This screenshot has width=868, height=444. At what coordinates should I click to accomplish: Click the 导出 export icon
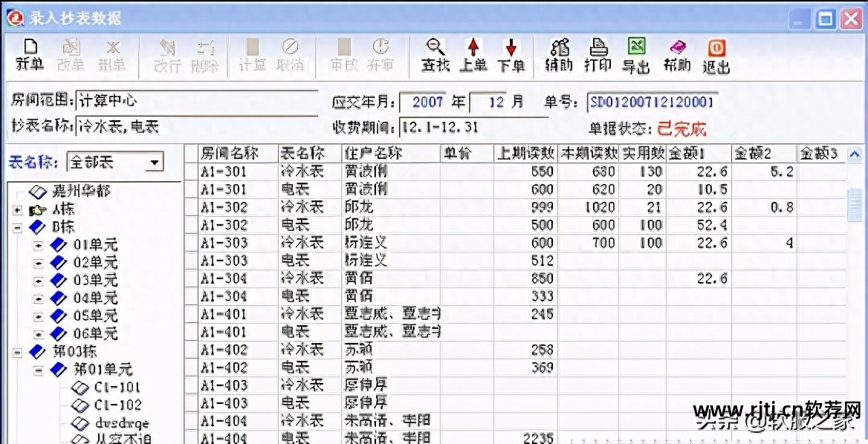click(x=637, y=47)
